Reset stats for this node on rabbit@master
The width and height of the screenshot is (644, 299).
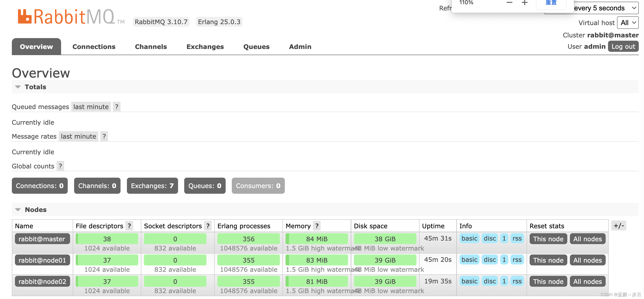(548, 239)
